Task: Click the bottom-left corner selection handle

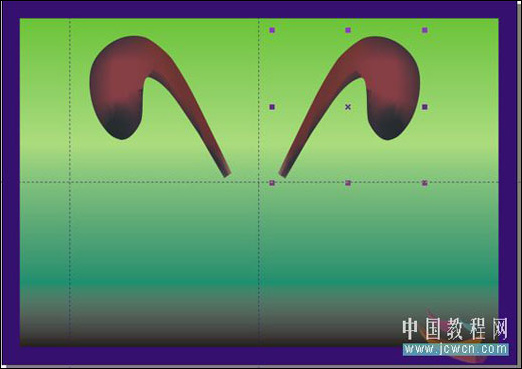Action: tap(272, 183)
